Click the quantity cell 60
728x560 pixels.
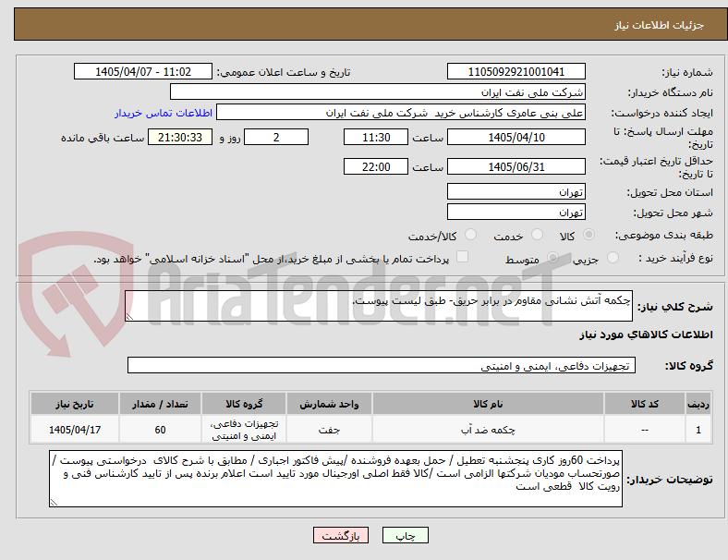(x=160, y=430)
